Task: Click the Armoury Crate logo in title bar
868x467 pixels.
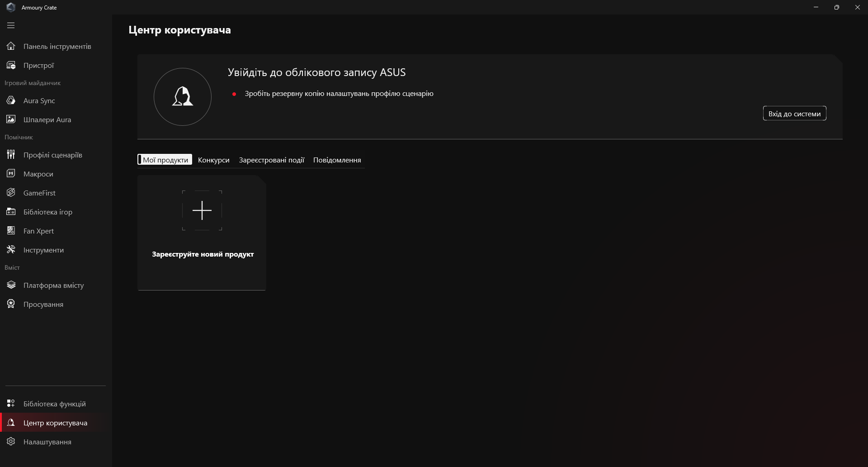Action: point(11,7)
